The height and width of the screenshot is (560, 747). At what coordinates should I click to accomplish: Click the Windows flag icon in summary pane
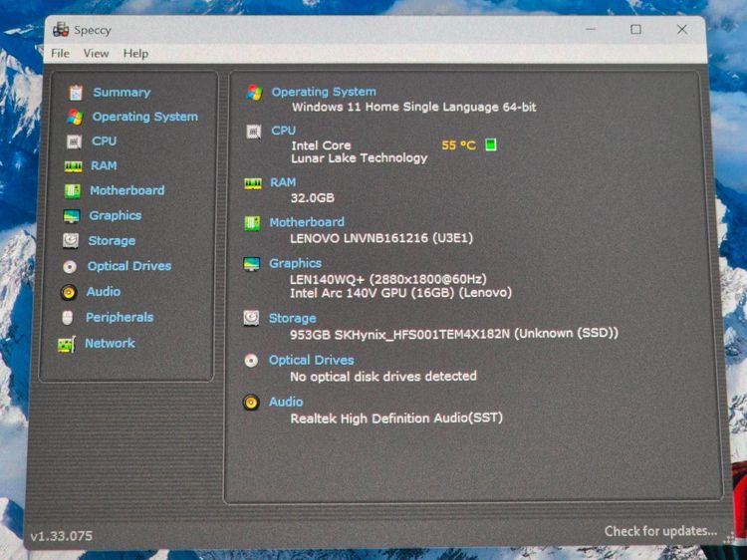[x=254, y=93]
